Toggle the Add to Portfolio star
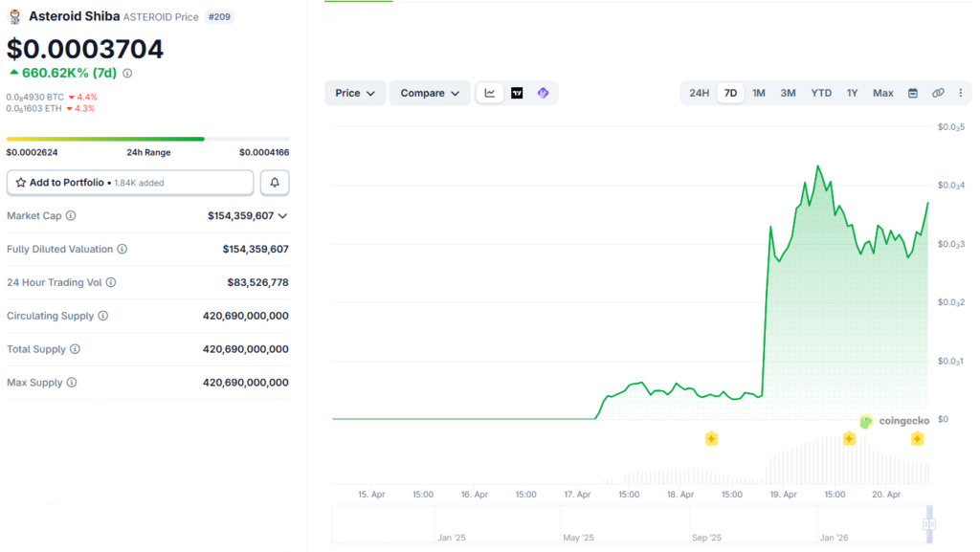980x552 pixels. (21, 183)
